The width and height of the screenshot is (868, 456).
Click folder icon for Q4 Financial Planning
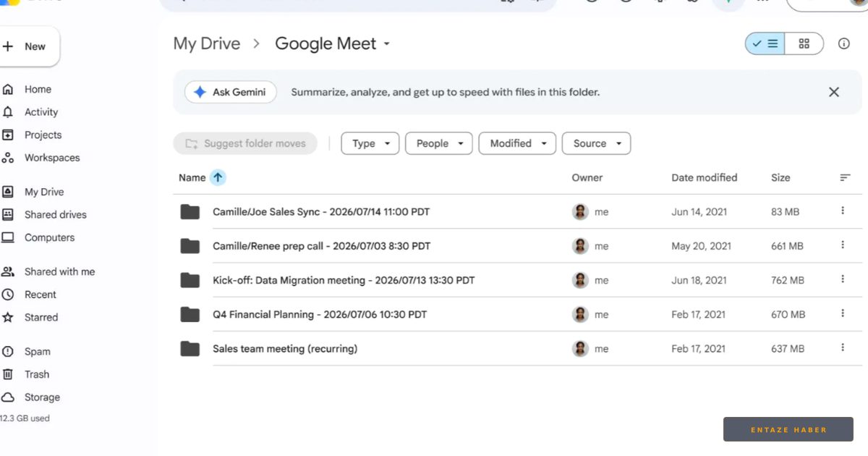(x=190, y=314)
